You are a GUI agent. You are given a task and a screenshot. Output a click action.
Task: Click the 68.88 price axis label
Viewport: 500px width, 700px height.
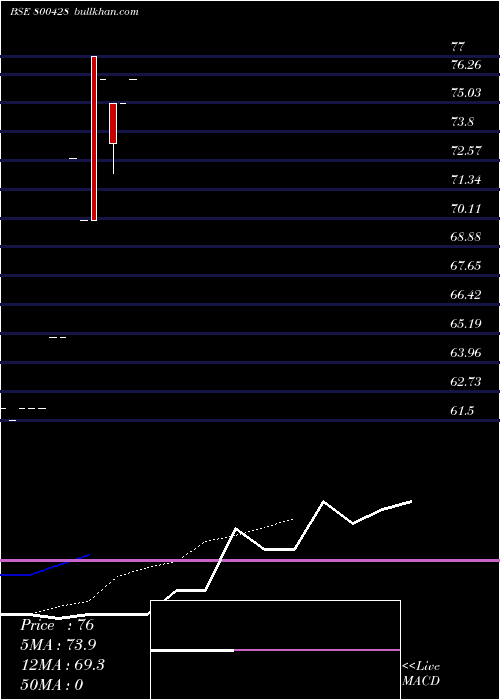pyautogui.click(x=466, y=237)
